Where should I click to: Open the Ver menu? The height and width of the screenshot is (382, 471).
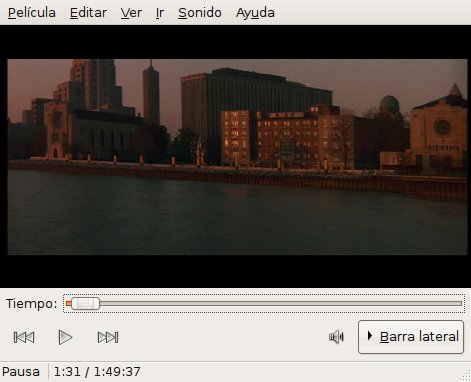pyautogui.click(x=131, y=13)
